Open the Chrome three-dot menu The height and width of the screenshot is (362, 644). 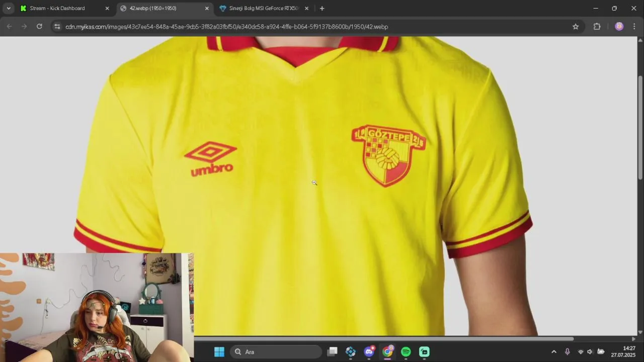pos(634,27)
